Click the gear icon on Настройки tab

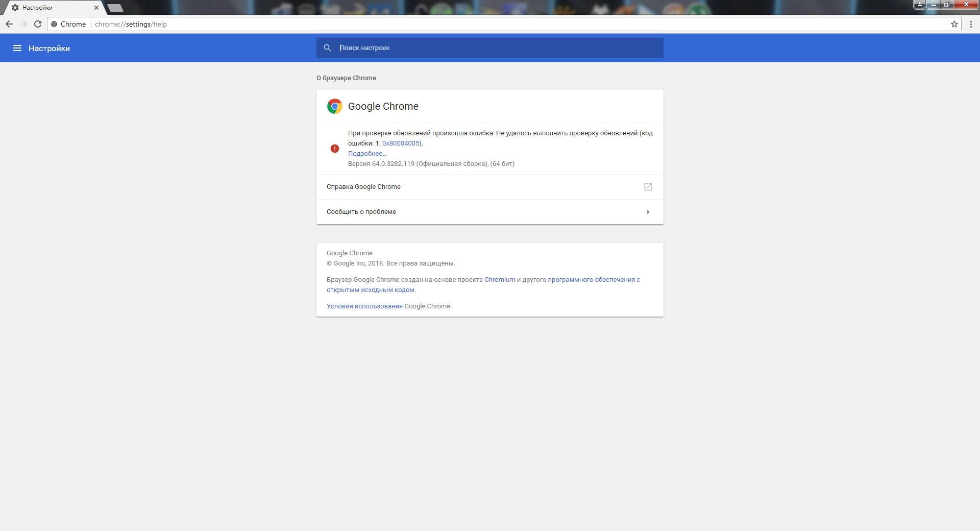pyautogui.click(x=15, y=8)
